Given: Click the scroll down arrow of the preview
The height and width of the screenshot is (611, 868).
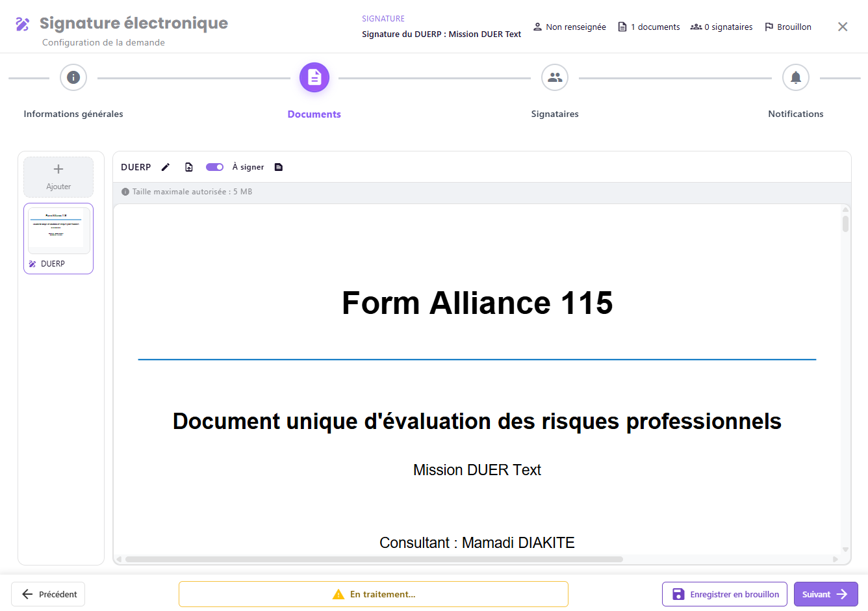Looking at the screenshot, I should 845,550.
